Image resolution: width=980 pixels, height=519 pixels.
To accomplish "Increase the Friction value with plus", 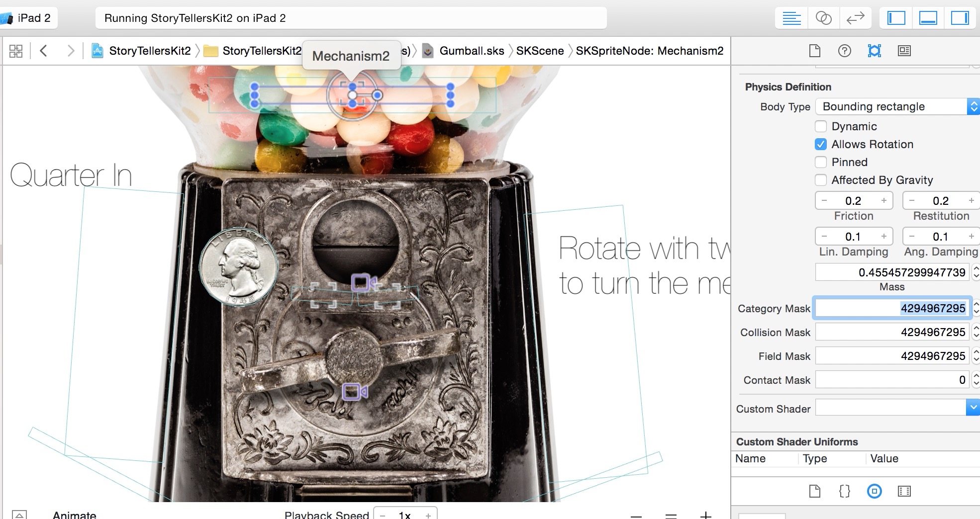I will click(x=884, y=200).
